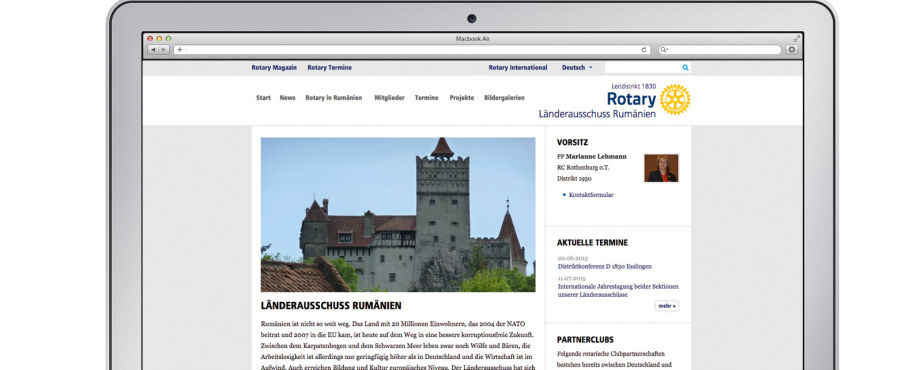Click the round button right of browser search
Image resolution: width=920 pixels, height=370 pixels.
tap(792, 50)
